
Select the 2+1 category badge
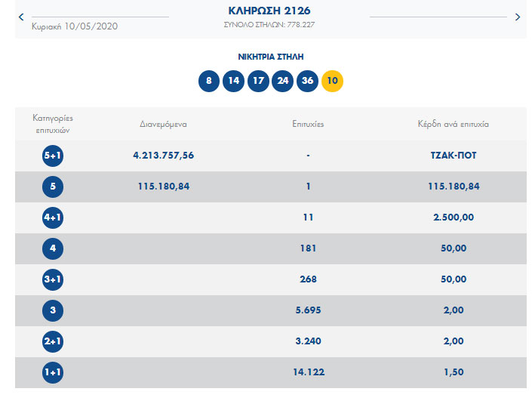click(53, 341)
